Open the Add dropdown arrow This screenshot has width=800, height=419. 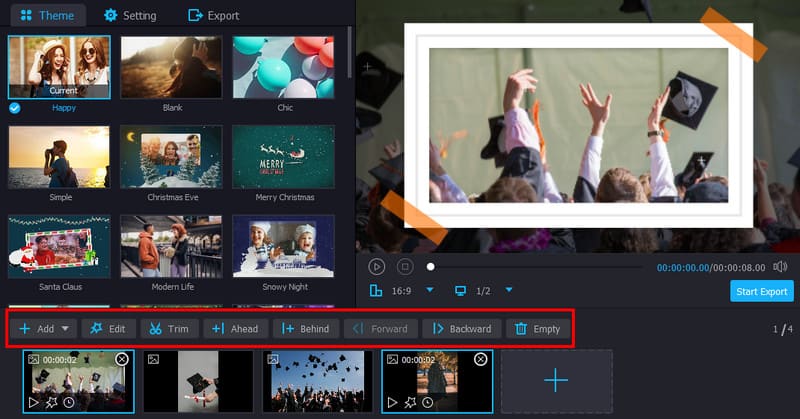[66, 328]
